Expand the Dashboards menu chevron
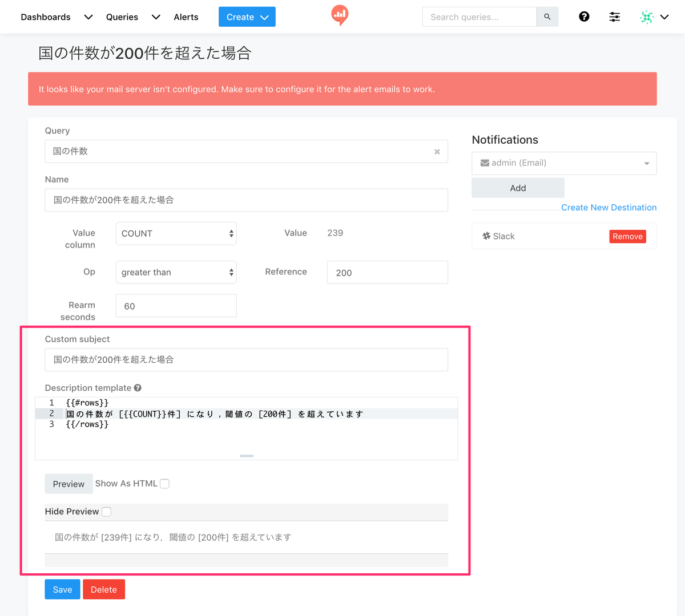The image size is (685, 616). click(x=88, y=17)
